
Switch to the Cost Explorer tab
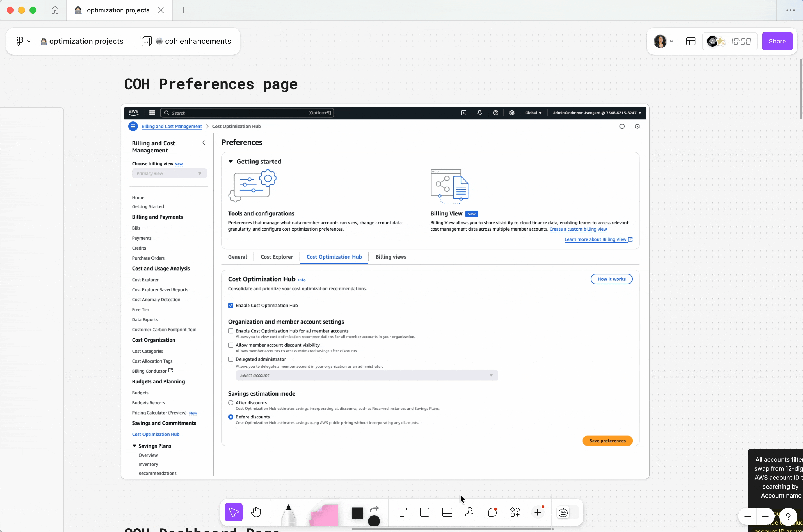coord(277,257)
